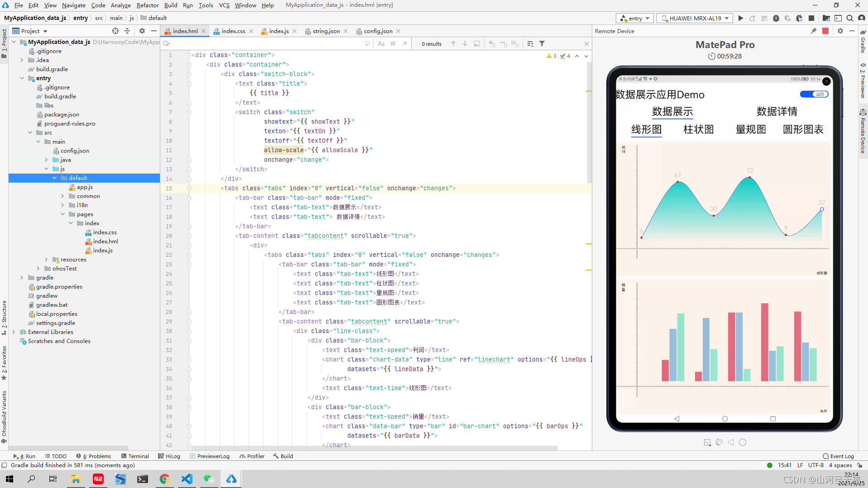The height and width of the screenshot is (488, 868).
Task: Select the 数据详情 tab on device screen
Action: click(x=777, y=111)
